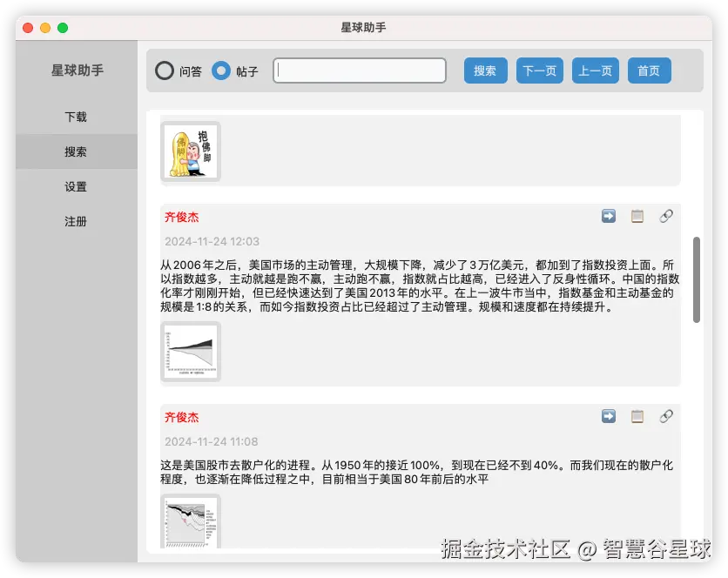This screenshot has height=578, width=728.
Task: Open the 设置 section in the sidebar
Action: 76,186
